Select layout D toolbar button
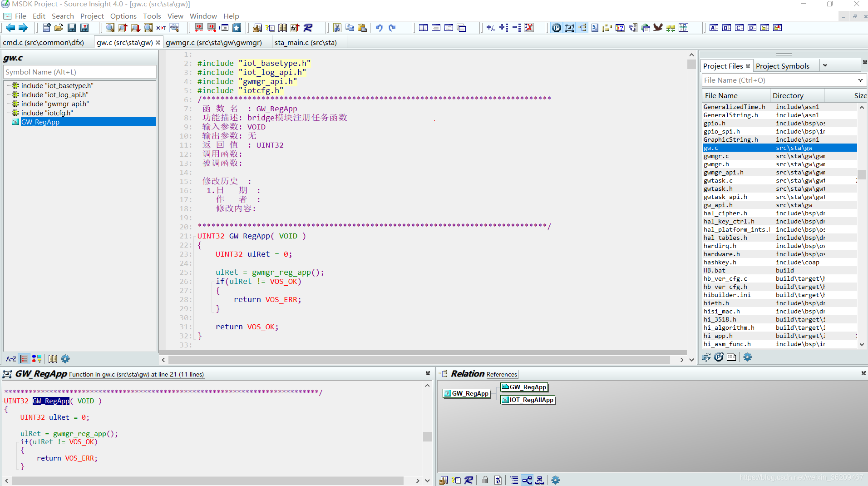Screen dimensions: 868x486 pos(752,28)
